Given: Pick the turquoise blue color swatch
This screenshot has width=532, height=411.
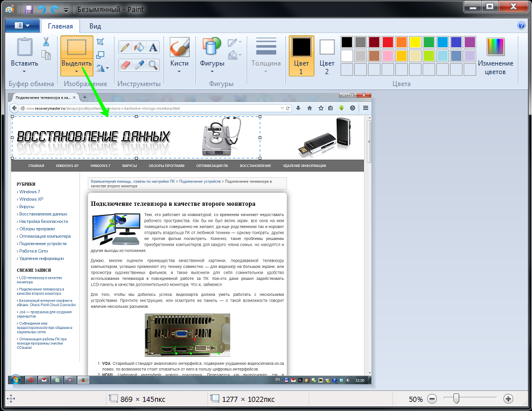Looking at the screenshot, I should click(443, 42).
